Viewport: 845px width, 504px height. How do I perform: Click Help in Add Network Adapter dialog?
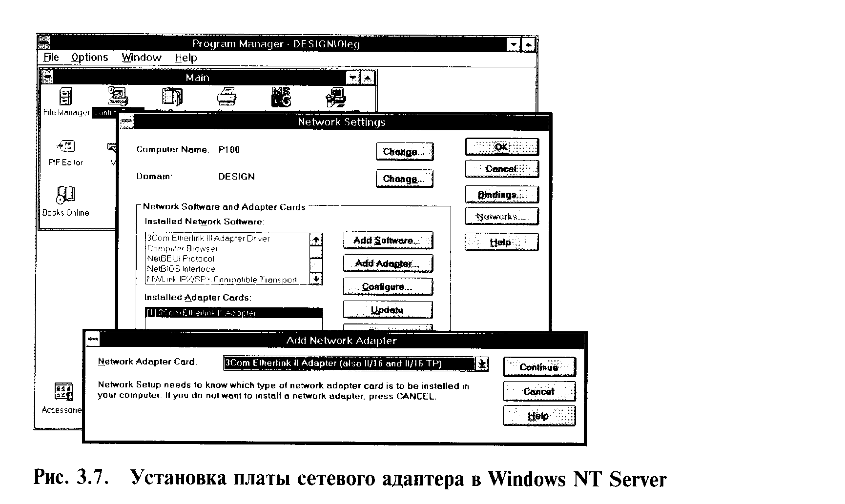(x=539, y=416)
